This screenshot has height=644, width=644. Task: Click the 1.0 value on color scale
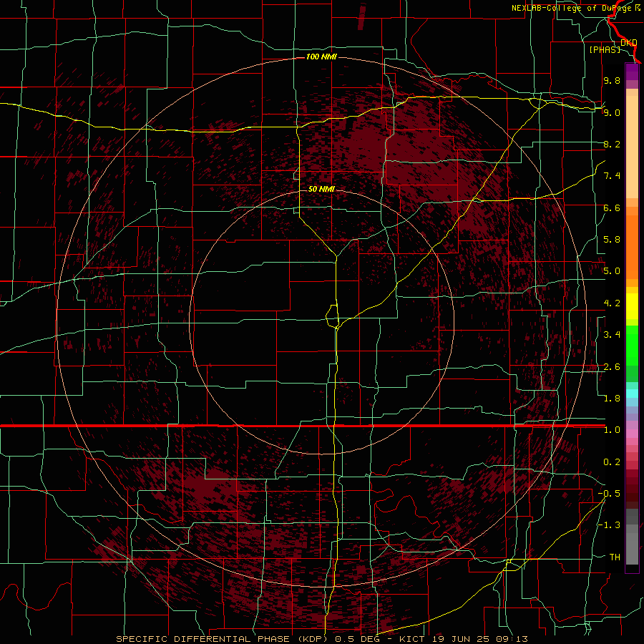point(612,430)
